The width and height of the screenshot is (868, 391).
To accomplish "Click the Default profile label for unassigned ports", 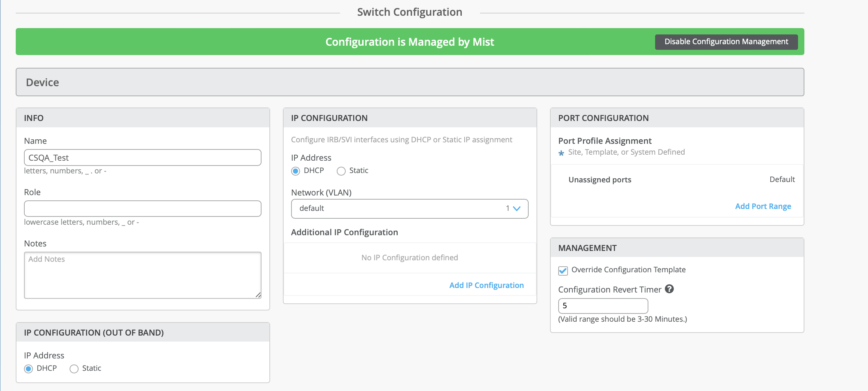I will 782,179.
